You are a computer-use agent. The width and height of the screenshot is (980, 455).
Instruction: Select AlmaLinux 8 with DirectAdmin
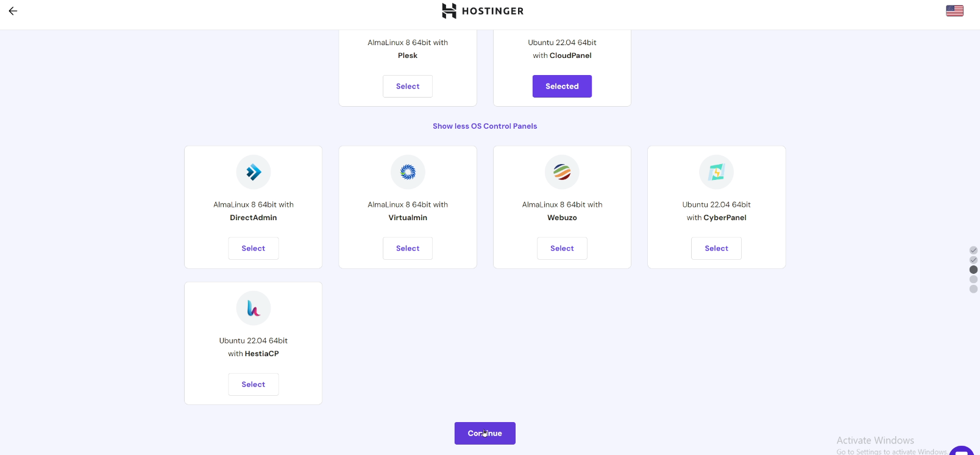point(254,248)
